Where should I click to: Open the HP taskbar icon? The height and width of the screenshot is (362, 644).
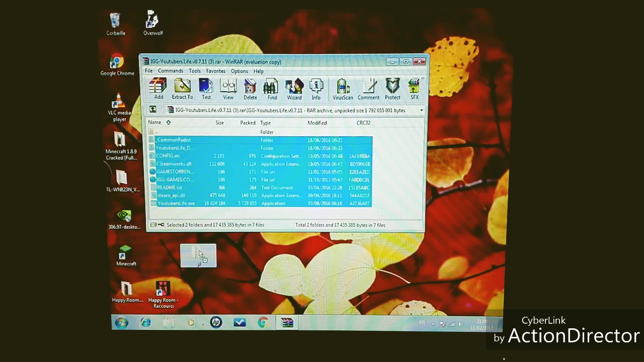[216, 323]
